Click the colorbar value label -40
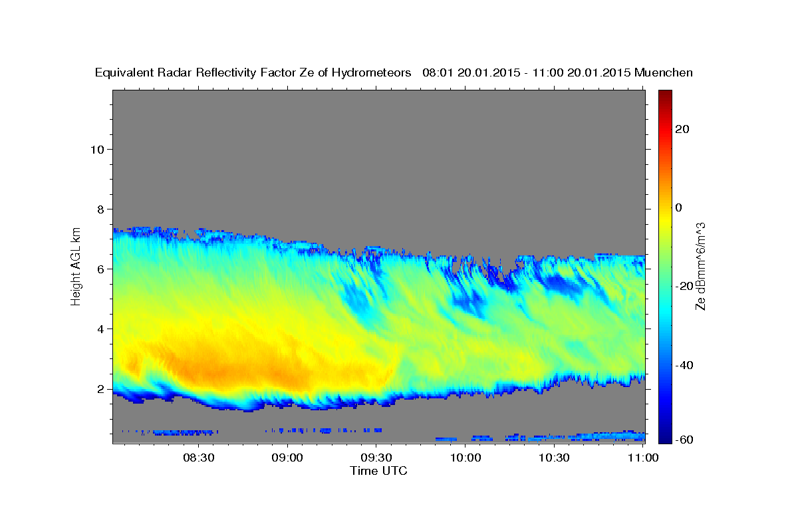The height and width of the screenshot is (532, 798). 684,364
